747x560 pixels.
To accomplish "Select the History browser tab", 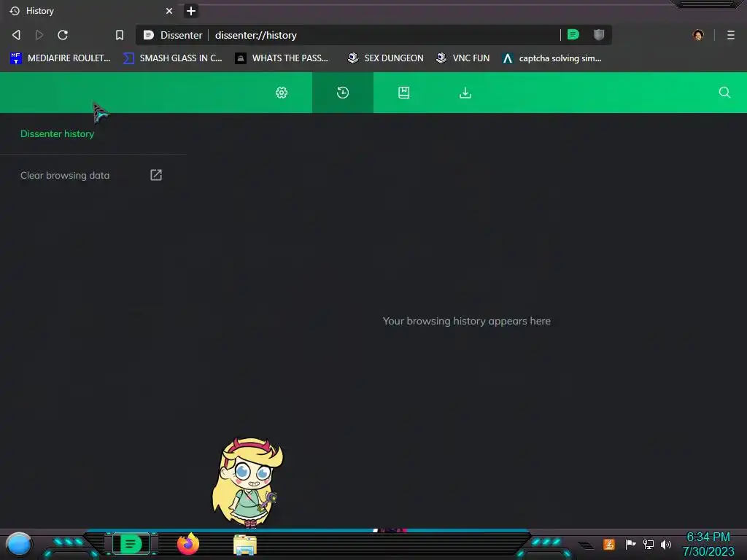I will 90,10.
